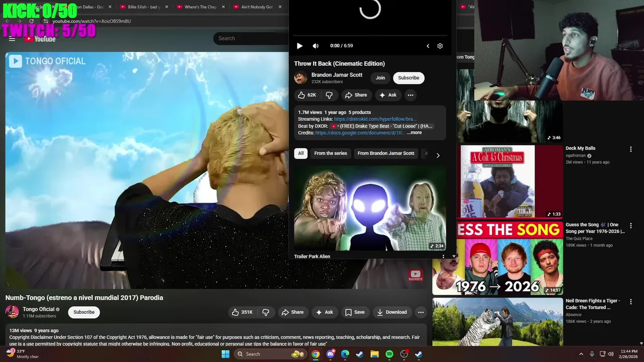Dislike the Throw It Back video
Image resolution: width=644 pixels, height=362 pixels.
point(329,95)
